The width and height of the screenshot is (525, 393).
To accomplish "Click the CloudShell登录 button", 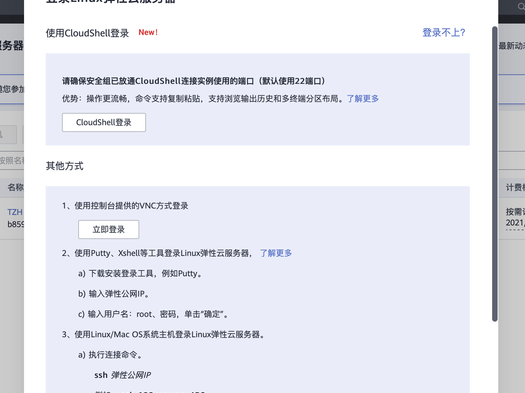I will point(104,123).
